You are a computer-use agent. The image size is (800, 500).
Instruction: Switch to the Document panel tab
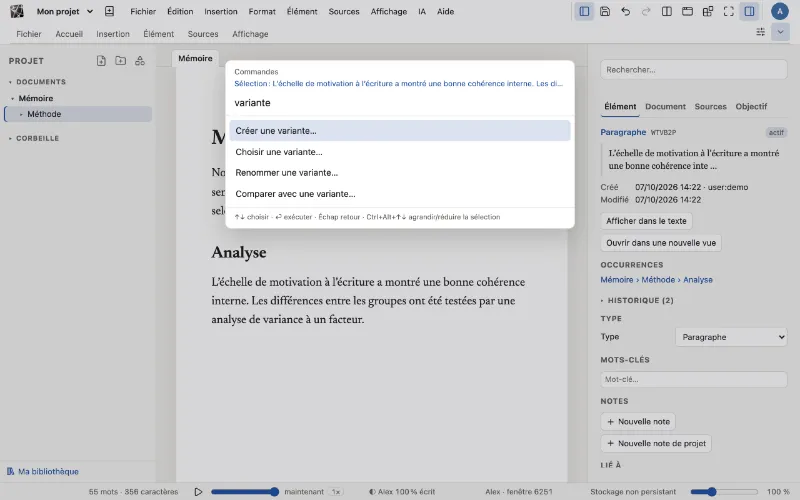(665, 106)
